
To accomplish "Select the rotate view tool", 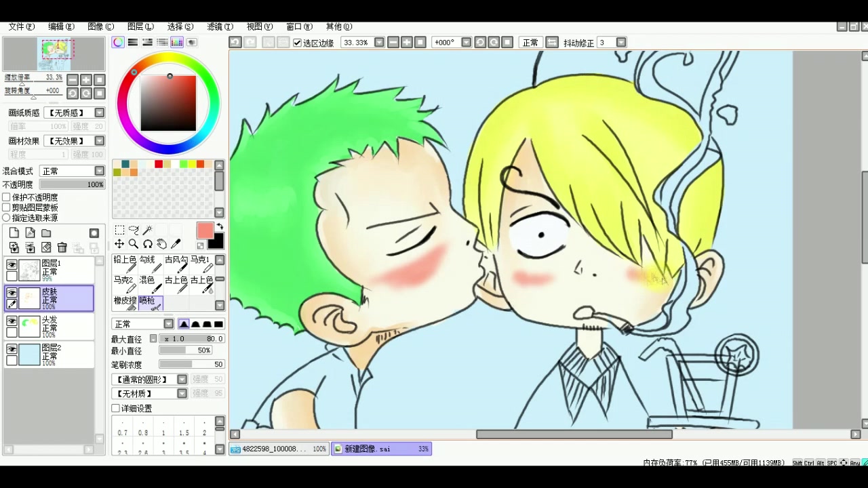I will pyautogui.click(x=147, y=244).
